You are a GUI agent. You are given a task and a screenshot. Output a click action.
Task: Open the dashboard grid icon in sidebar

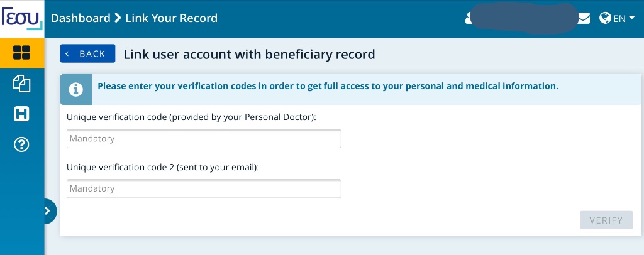click(x=21, y=53)
